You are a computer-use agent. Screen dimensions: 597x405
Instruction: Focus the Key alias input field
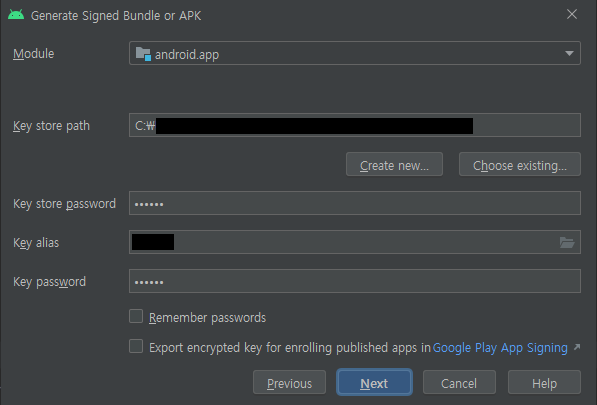355,242
